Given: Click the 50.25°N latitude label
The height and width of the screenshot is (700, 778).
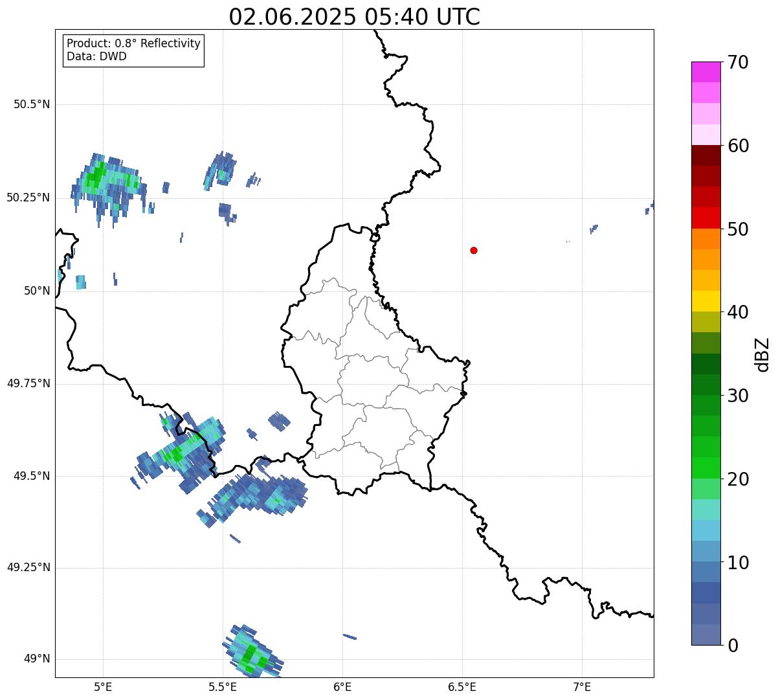Looking at the screenshot, I should 28,198.
